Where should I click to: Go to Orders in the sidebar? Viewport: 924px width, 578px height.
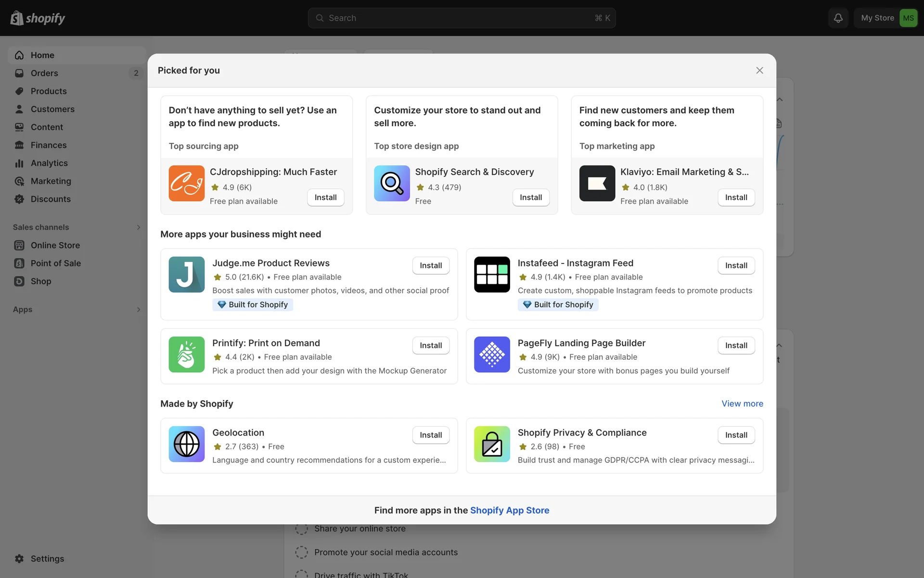[x=44, y=73]
